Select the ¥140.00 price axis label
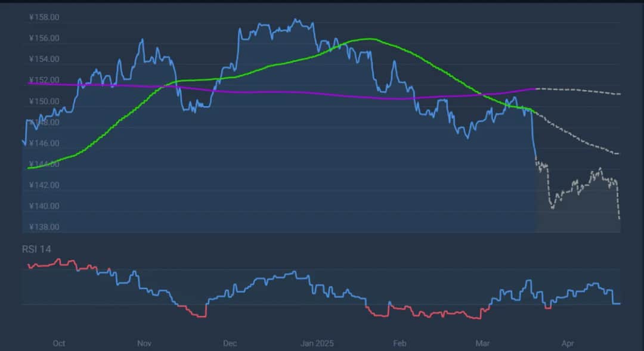 point(44,206)
